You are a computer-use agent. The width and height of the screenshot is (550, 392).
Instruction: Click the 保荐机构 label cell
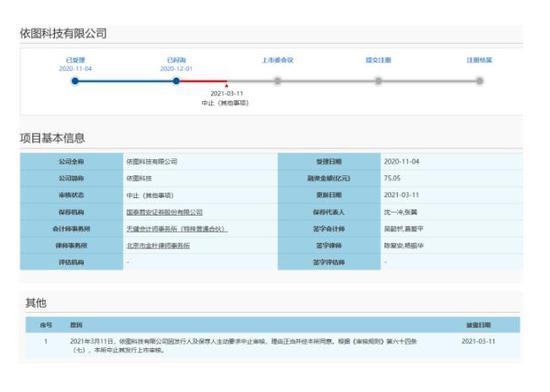[x=71, y=212]
